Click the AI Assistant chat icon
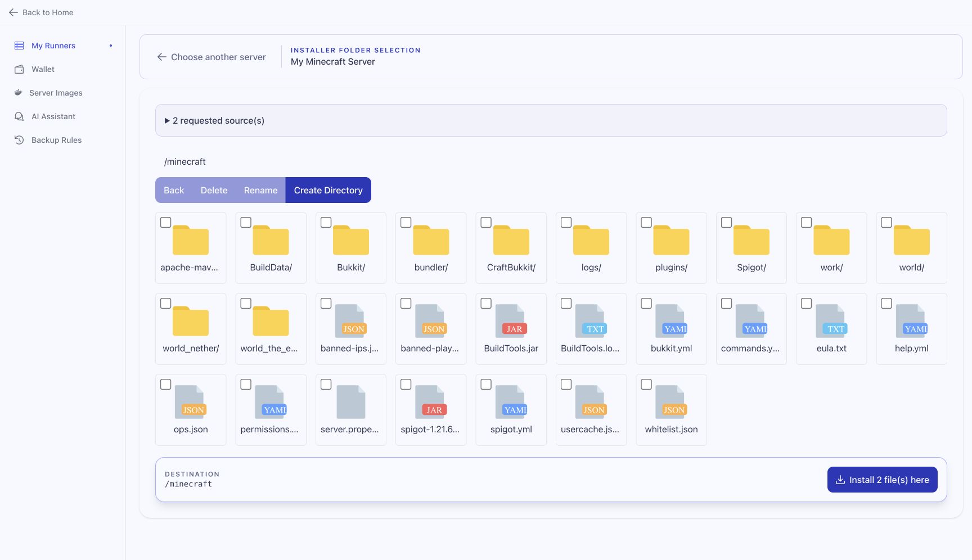The width and height of the screenshot is (972, 560). 19,116
